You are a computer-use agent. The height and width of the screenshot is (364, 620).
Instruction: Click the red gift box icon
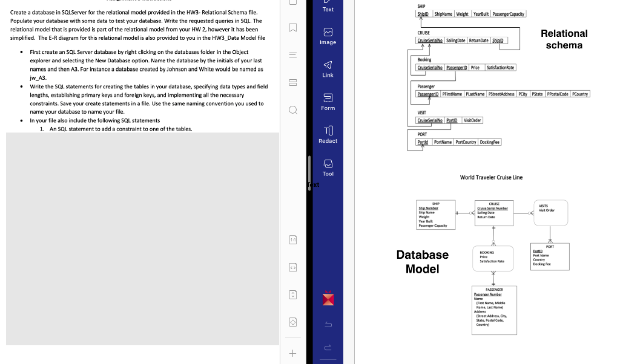tap(328, 299)
